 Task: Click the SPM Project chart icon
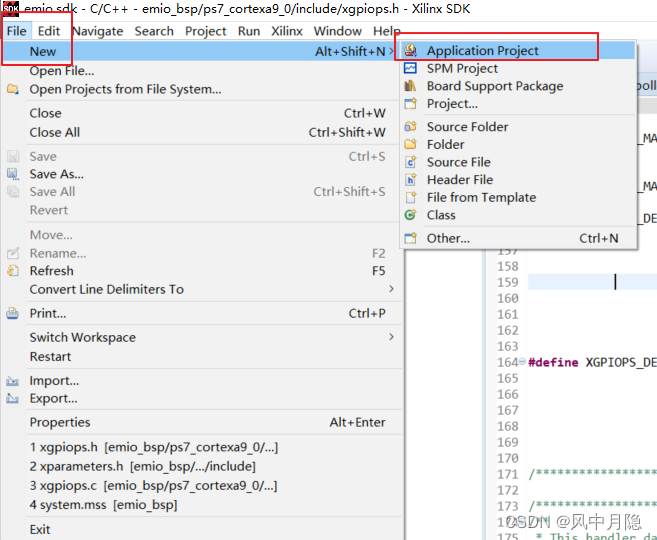tap(410, 68)
